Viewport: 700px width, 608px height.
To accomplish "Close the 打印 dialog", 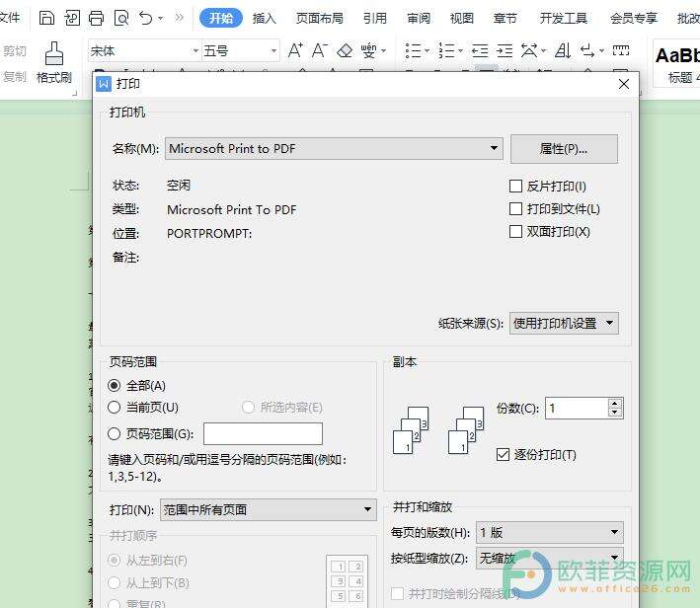I will pyautogui.click(x=624, y=84).
